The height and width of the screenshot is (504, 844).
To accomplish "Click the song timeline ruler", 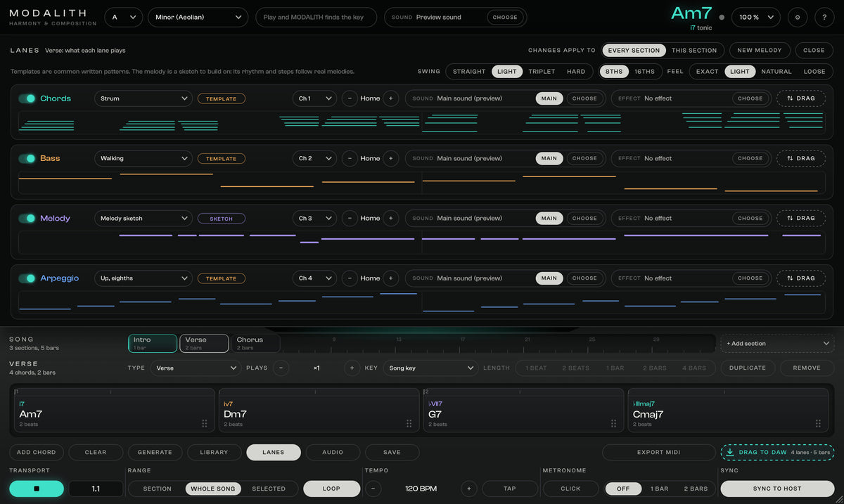I will [499, 344].
